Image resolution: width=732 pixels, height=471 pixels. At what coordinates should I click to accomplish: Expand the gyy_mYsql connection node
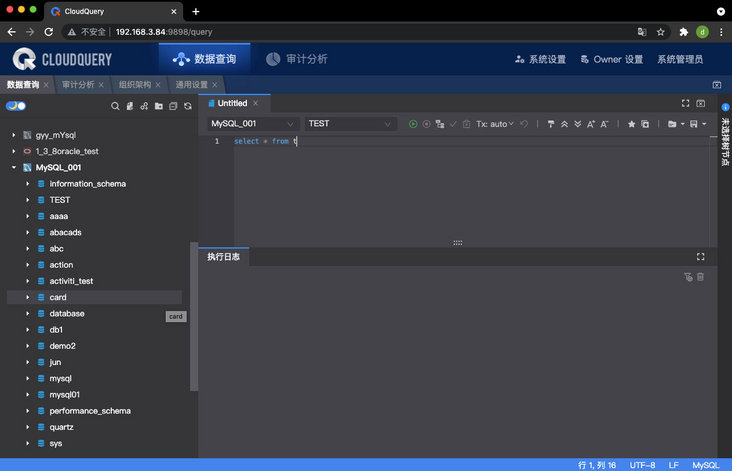click(14, 135)
